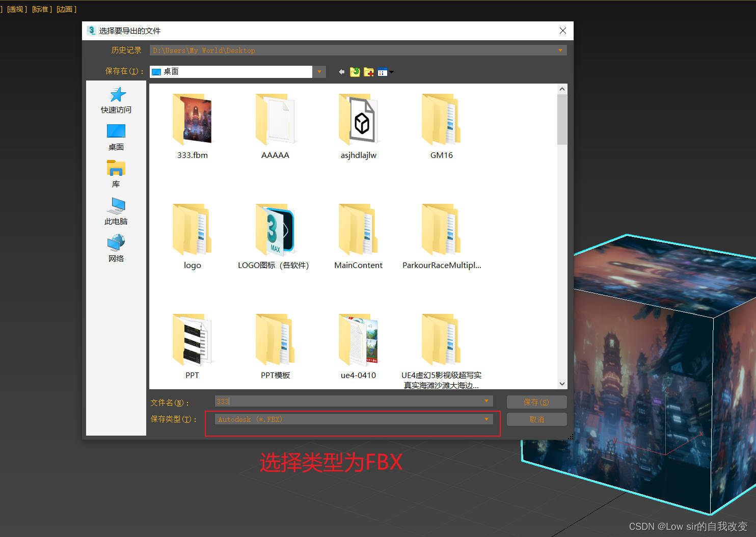Image resolution: width=756 pixels, height=537 pixels.
Task: Click the Cancel (取消) button
Action: tap(536, 419)
